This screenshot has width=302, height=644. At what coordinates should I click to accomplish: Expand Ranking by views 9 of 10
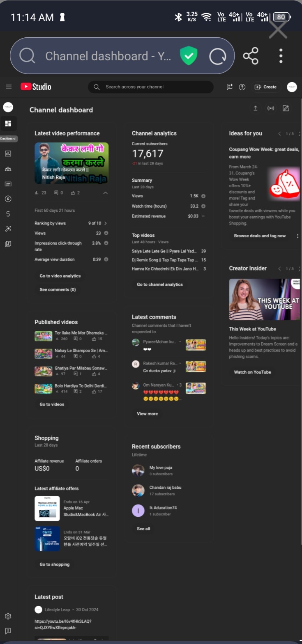[x=71, y=223]
